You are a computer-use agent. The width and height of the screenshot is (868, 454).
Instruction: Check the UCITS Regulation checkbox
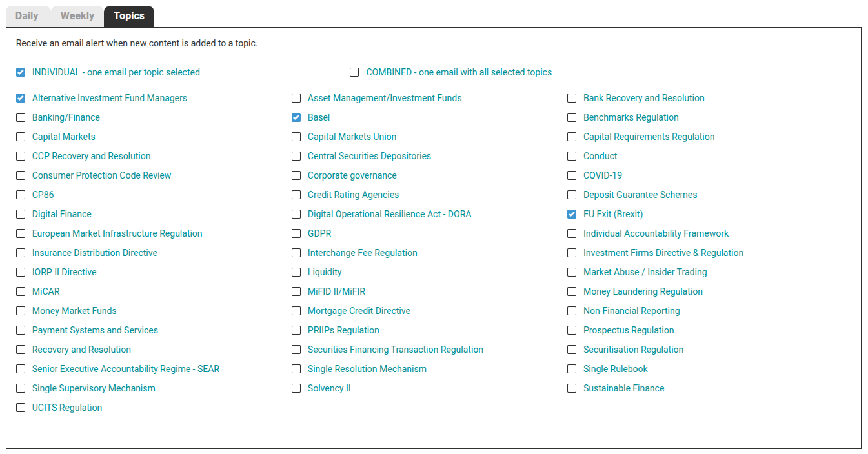click(21, 408)
